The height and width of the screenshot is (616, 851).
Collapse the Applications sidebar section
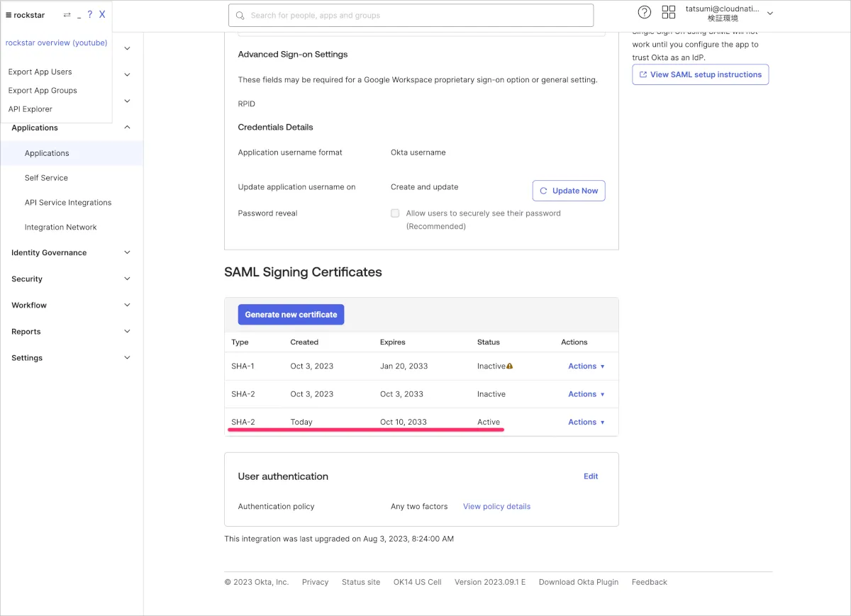[x=127, y=128]
